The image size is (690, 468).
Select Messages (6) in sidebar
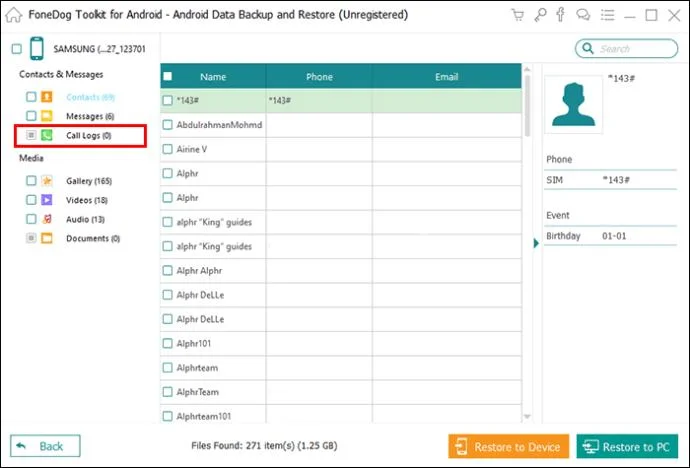[90, 116]
